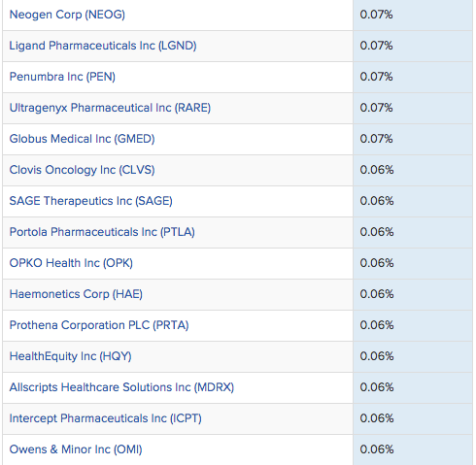The image size is (476, 465).
Task: Select Portola Pharmaceuticals Inc (PTLA) link
Action: coord(102,232)
